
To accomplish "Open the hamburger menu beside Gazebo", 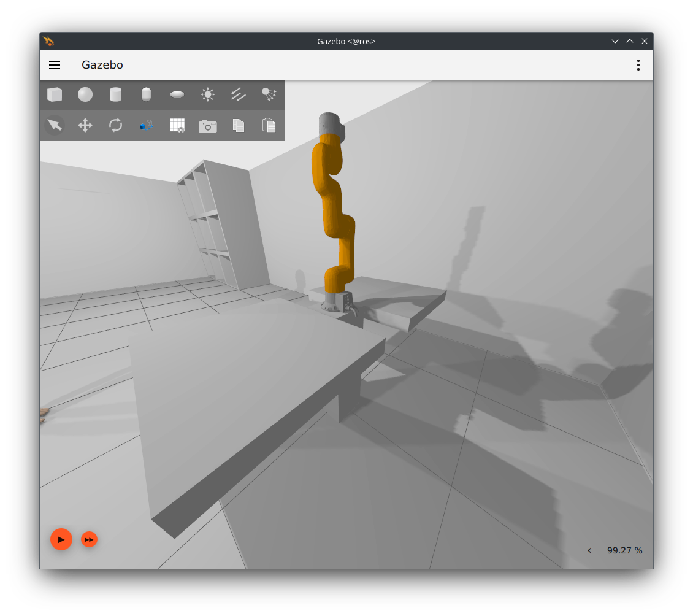I will (55, 65).
